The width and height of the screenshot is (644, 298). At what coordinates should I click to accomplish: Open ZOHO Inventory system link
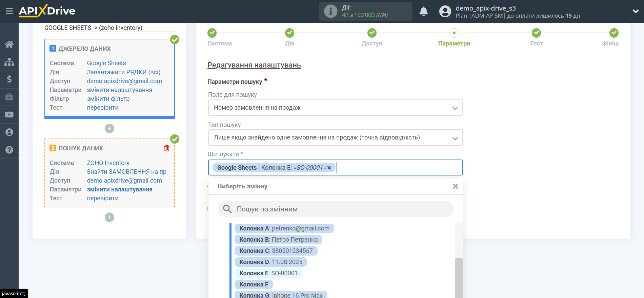pos(108,163)
